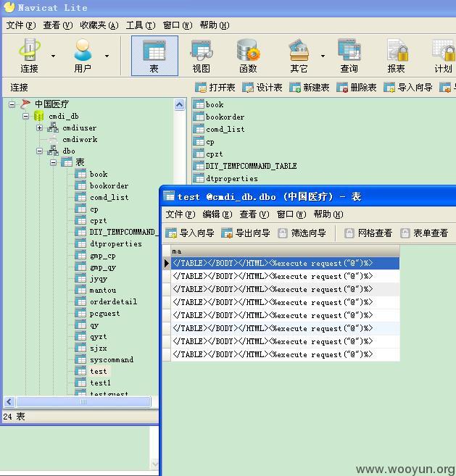Viewport: 456px width, 476px height.
Task: Click 导入向导 in main toolbar
Action: tap(407, 88)
